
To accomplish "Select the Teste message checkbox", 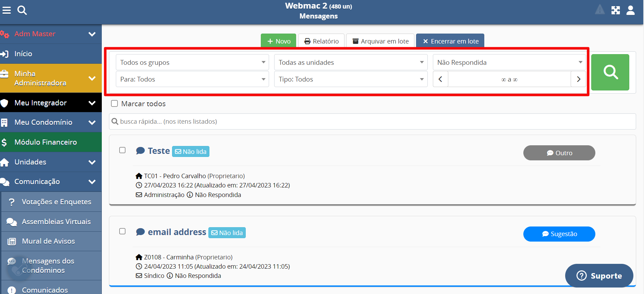I will 122,150.
